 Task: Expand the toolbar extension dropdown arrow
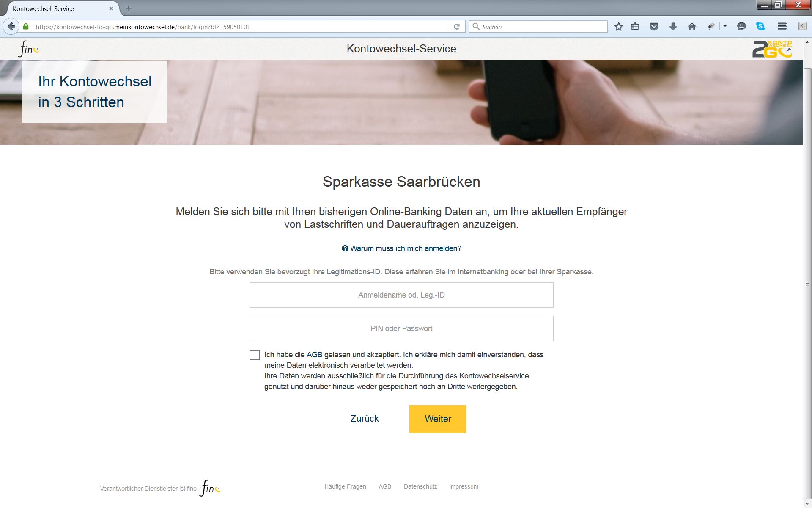click(x=725, y=26)
